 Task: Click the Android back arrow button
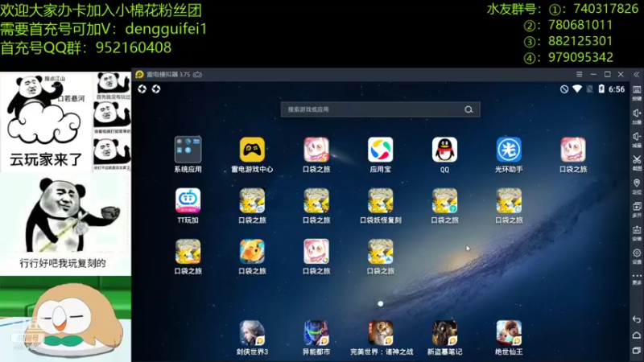637,319
